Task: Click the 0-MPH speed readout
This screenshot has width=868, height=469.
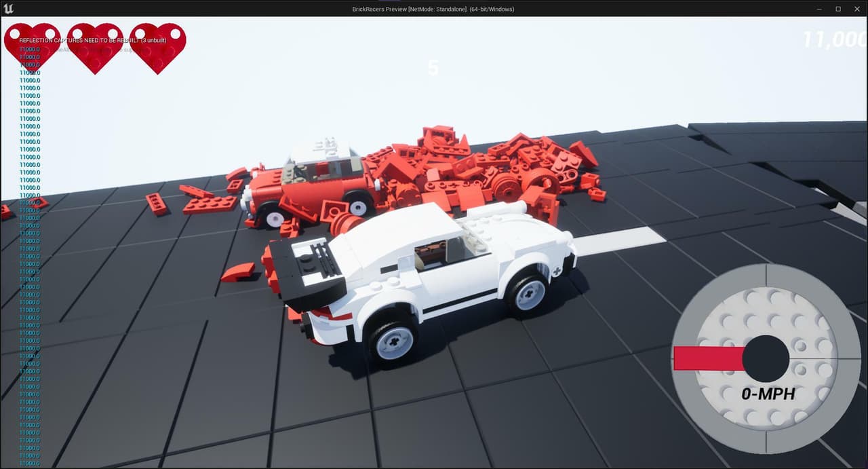Action: [x=768, y=394]
